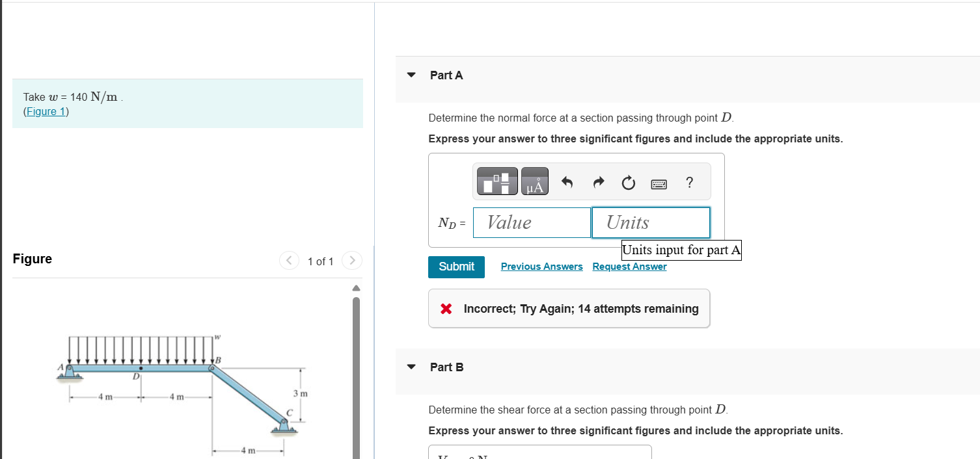The height and width of the screenshot is (459, 980).
Task: Open help question mark icon
Action: coord(690,183)
